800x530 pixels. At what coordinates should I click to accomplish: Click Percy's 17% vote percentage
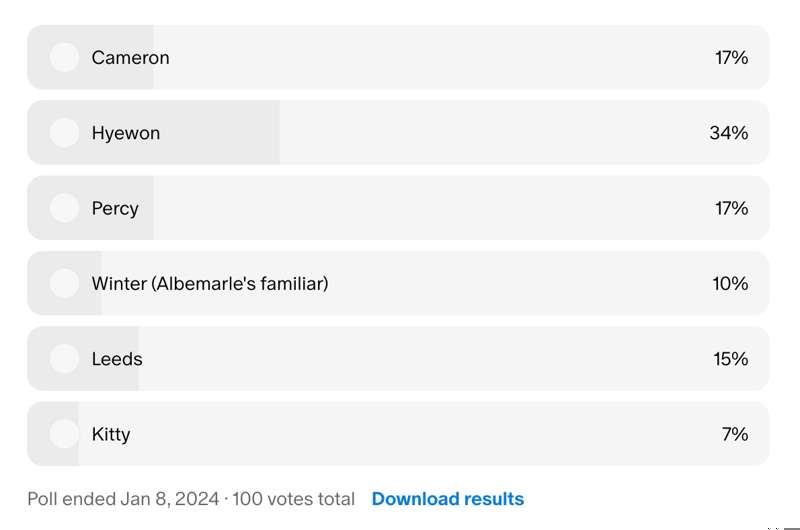tap(731, 208)
